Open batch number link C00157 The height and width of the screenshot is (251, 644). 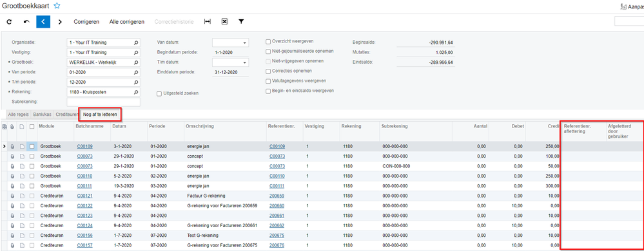point(84,245)
